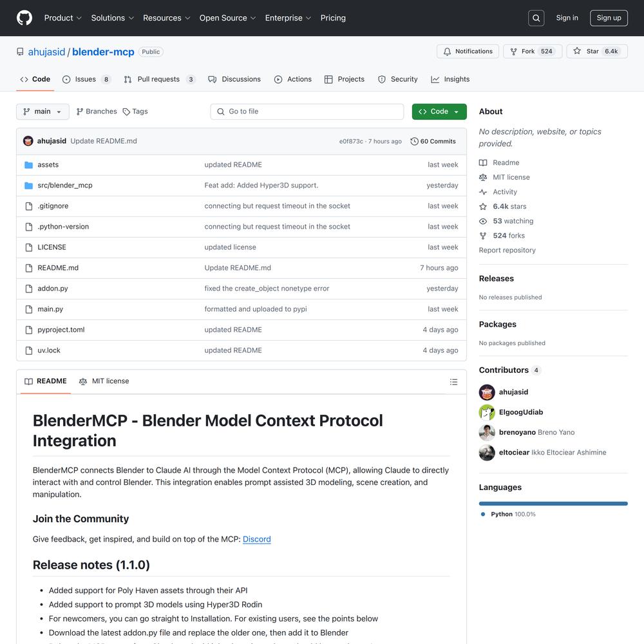Open the assets folder
The width and height of the screenshot is (644, 644).
[x=48, y=165]
